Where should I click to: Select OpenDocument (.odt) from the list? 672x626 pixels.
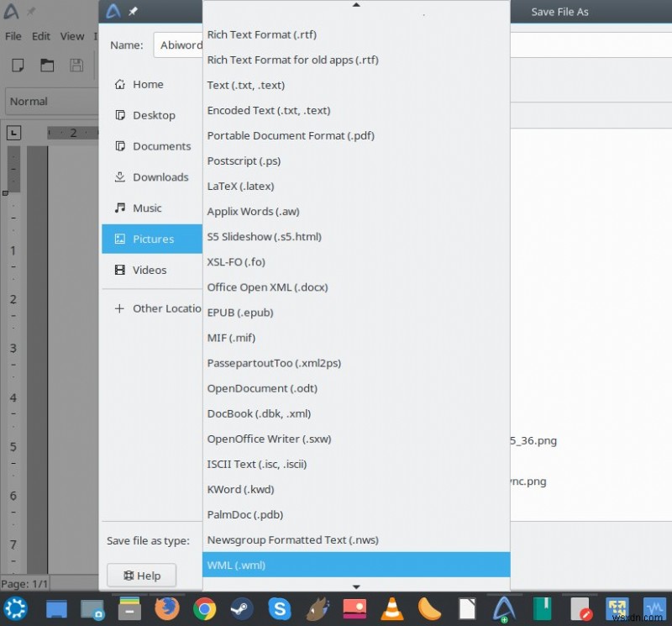(262, 388)
